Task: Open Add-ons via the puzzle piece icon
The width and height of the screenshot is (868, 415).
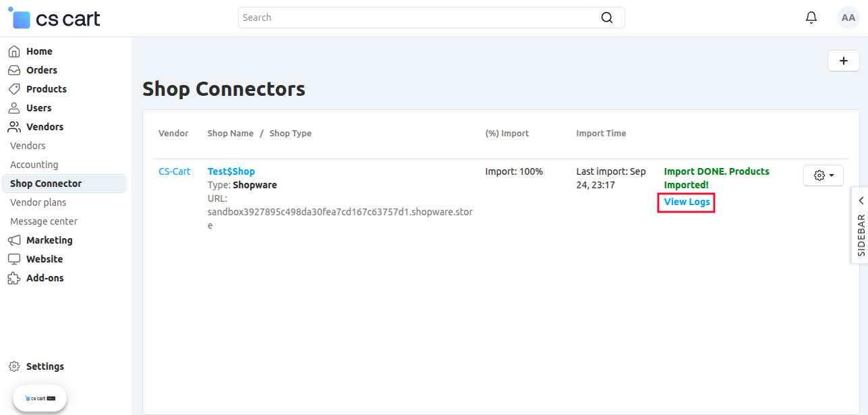Action: 15,277
